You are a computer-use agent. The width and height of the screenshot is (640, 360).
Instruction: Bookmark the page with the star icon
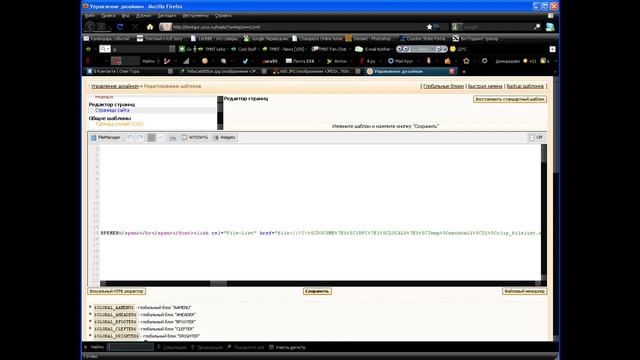pyautogui.click(x=429, y=27)
